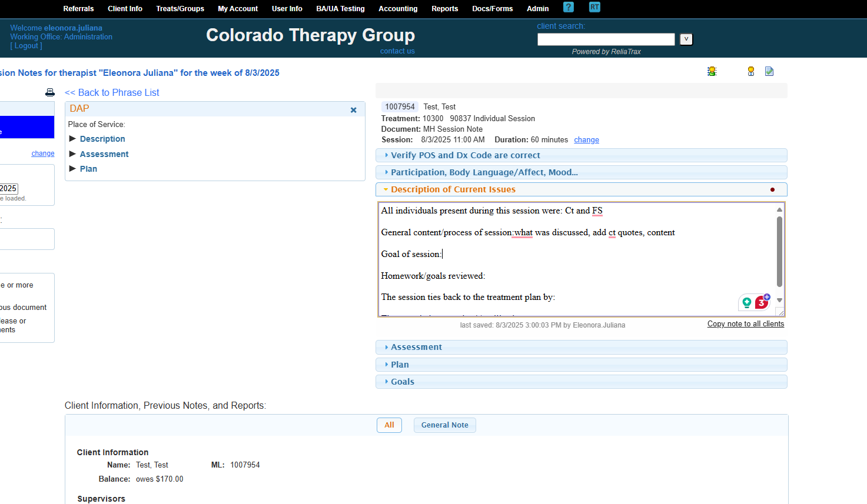Expand Verify POS and Dx Code section

[465, 155]
